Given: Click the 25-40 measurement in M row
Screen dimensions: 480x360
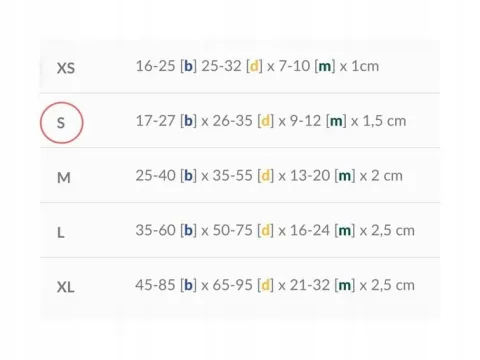Looking at the screenshot, I should [155, 175].
